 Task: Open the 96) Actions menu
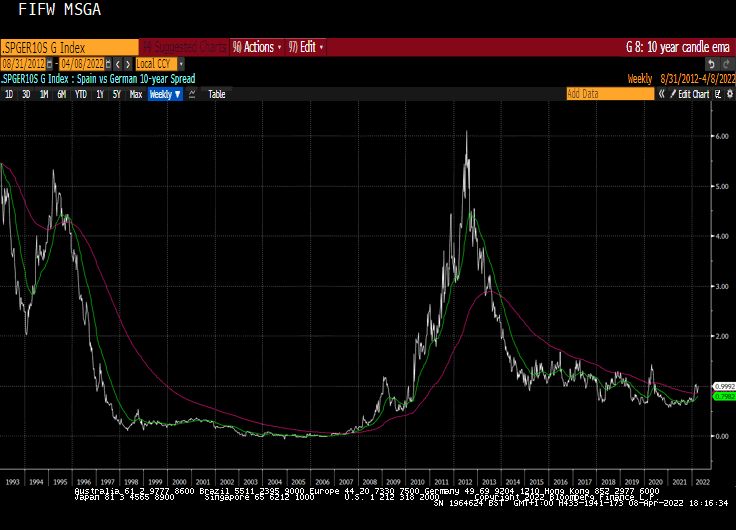pos(257,47)
